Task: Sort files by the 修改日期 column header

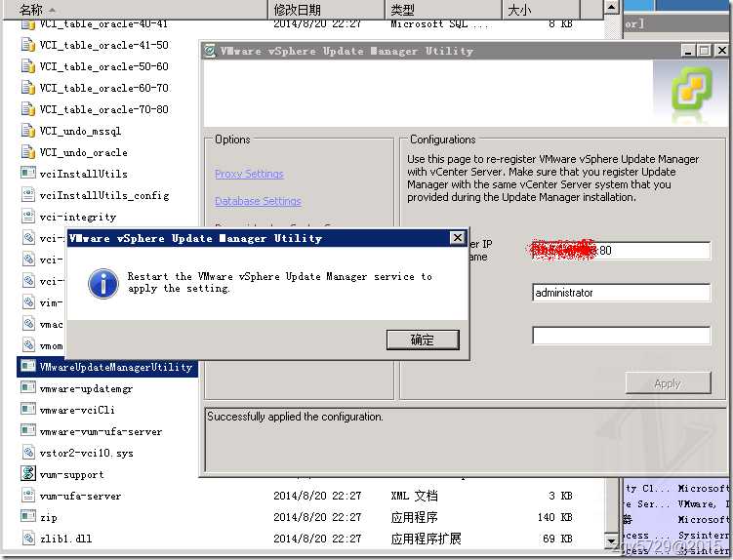Action: tap(327, 10)
